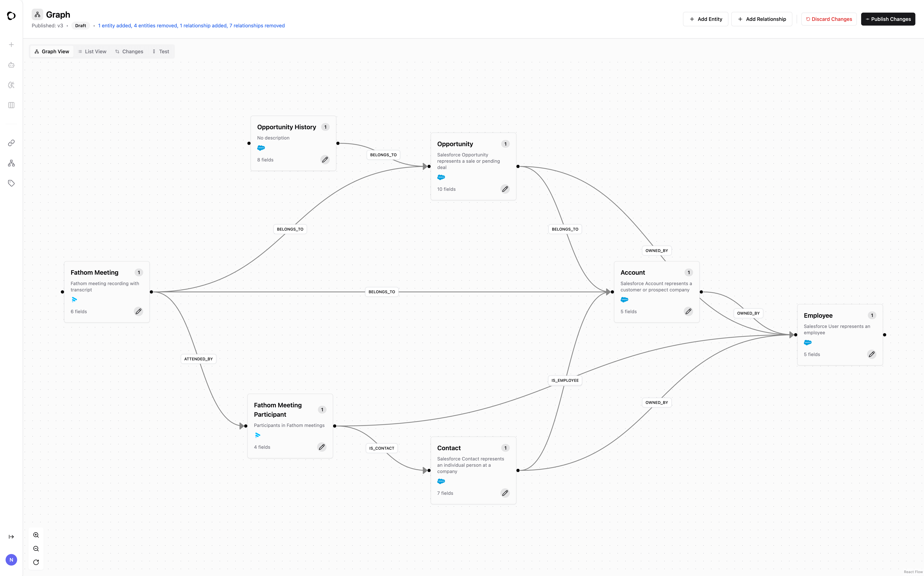Zoom out of the graph canvas
The width and height of the screenshot is (924, 576).
[x=36, y=549]
